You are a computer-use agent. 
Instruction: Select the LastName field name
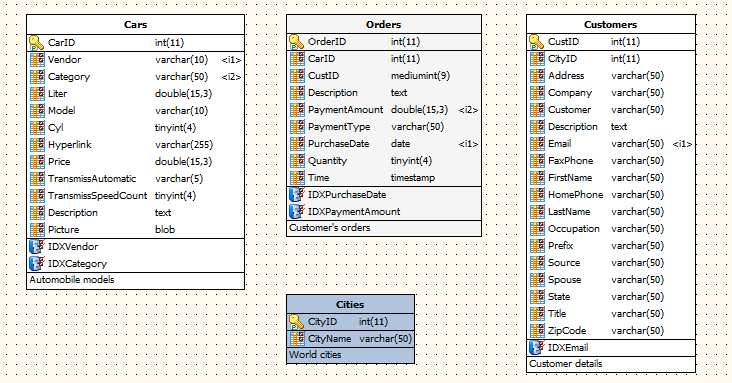[569, 212]
